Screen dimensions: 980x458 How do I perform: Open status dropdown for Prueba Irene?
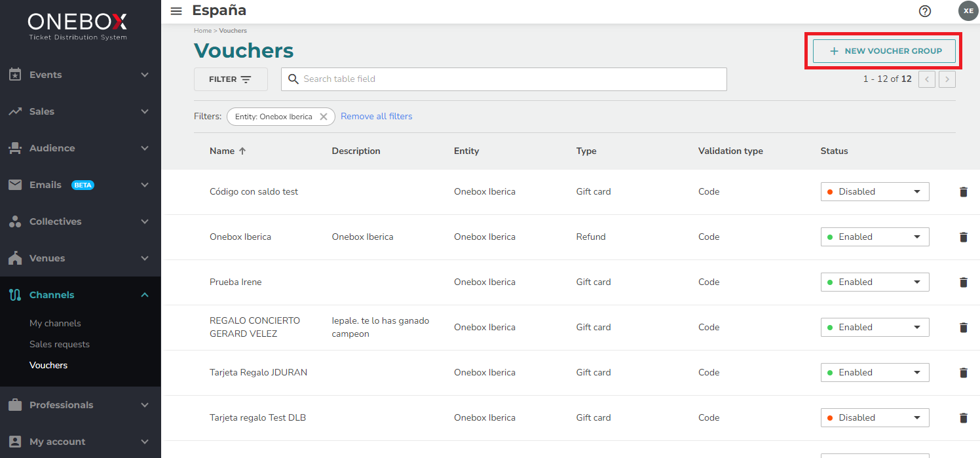[875, 282]
